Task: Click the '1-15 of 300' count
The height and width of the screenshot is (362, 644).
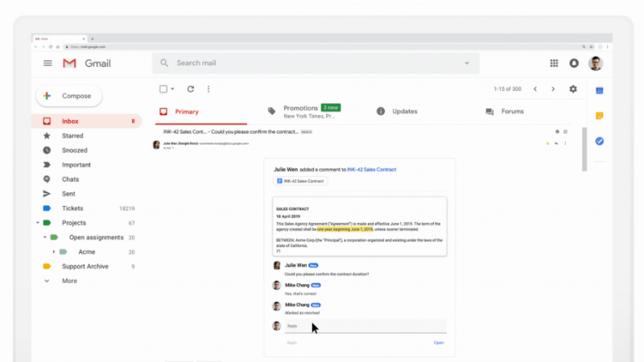Action: (x=508, y=89)
